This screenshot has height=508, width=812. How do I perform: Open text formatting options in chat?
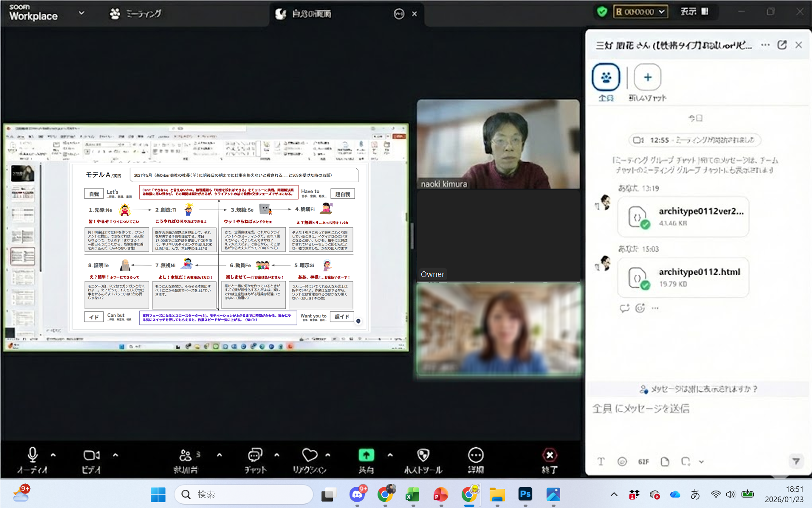tap(601, 461)
